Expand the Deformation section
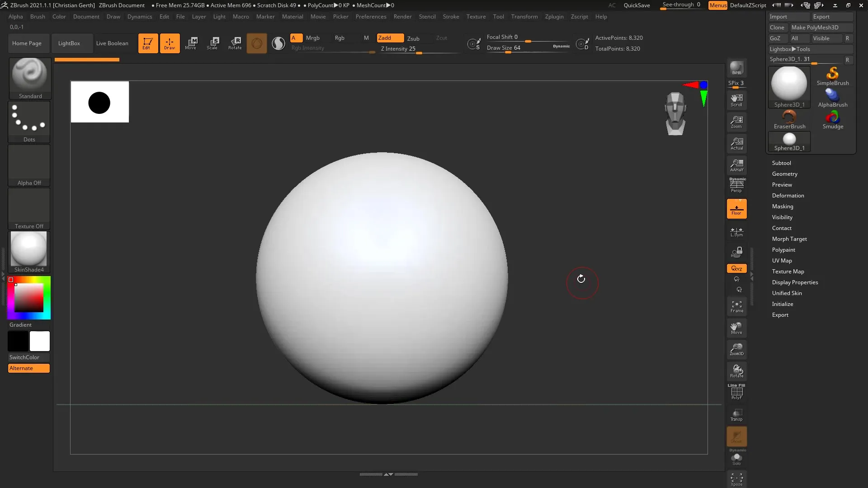Image resolution: width=868 pixels, height=488 pixels. pyautogui.click(x=788, y=196)
